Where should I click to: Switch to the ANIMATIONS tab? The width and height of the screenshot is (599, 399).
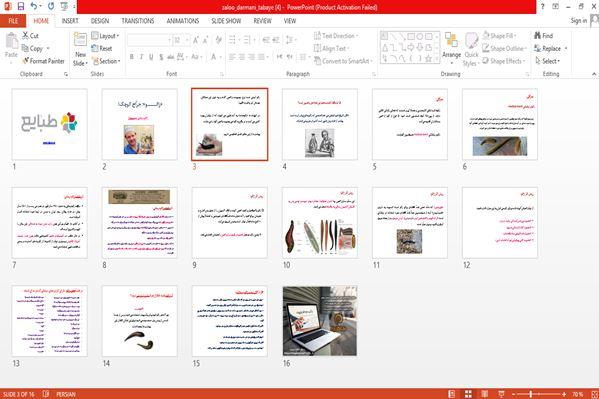183,21
